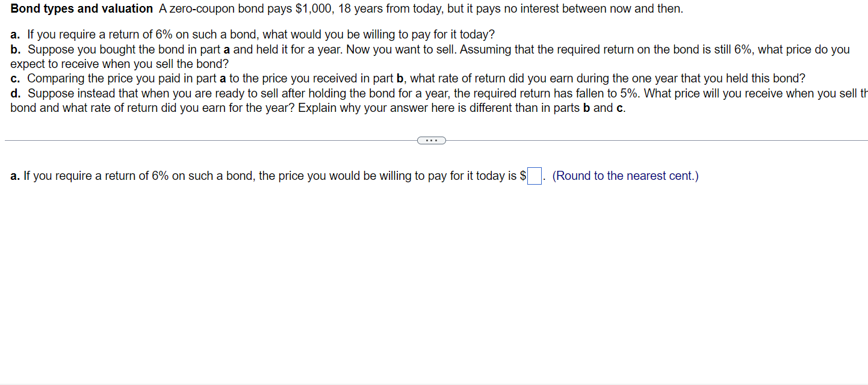
Task: Click the empty area below the answer line
Action: 421,271
